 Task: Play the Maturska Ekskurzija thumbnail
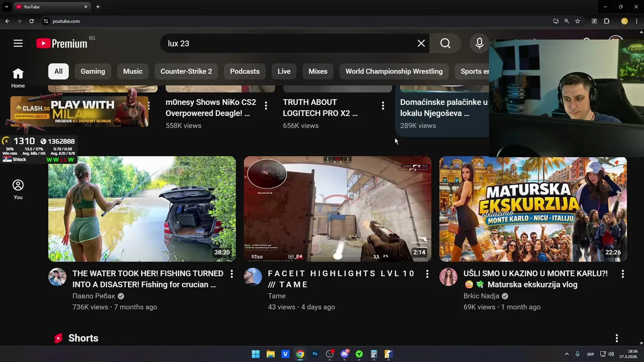[x=533, y=209]
